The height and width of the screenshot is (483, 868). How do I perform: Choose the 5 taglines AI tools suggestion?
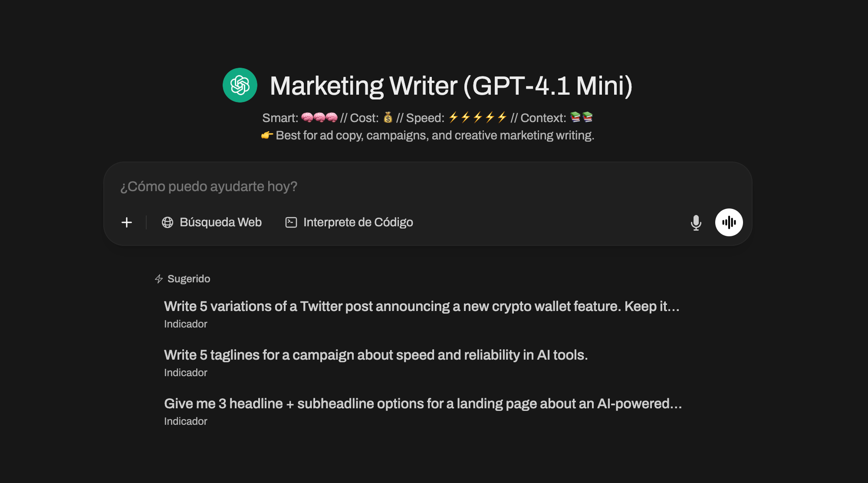(376, 355)
